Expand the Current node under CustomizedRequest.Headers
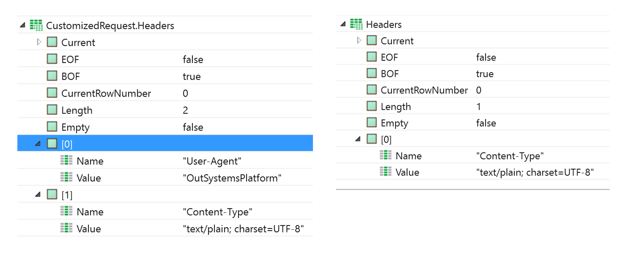This screenshot has width=644, height=263. tap(39, 42)
